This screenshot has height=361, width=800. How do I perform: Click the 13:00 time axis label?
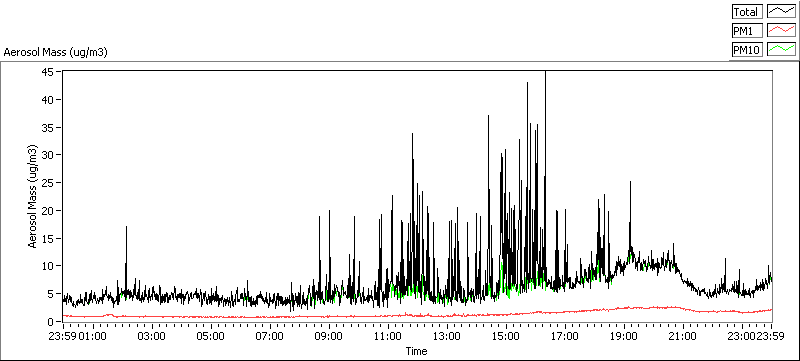(x=447, y=337)
